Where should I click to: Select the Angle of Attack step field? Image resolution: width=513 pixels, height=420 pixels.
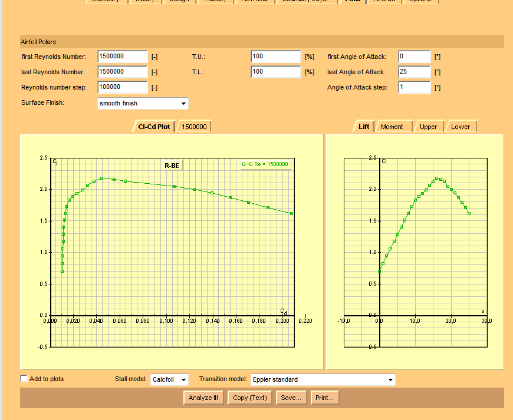(414, 87)
